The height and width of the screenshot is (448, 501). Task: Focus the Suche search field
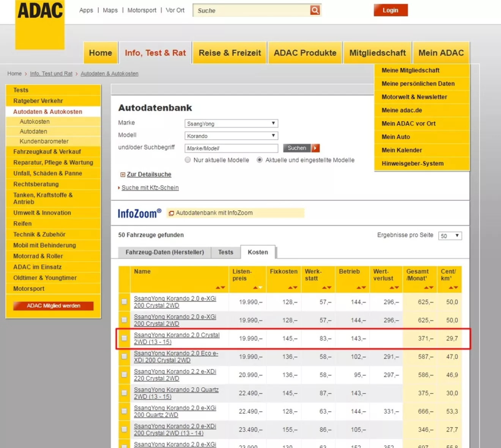[252, 10]
